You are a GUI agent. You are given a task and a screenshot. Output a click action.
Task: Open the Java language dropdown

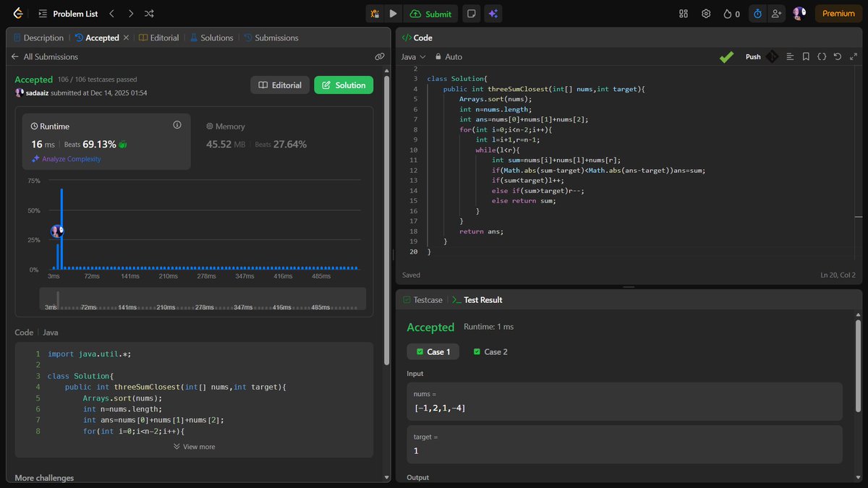coord(414,56)
